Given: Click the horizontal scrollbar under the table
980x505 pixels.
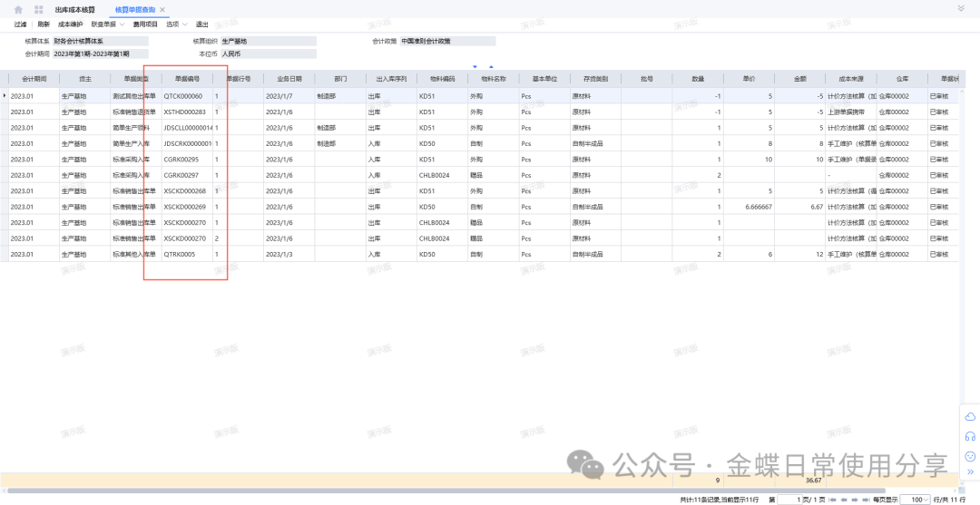Looking at the screenshot, I should pyautogui.click(x=454, y=490).
